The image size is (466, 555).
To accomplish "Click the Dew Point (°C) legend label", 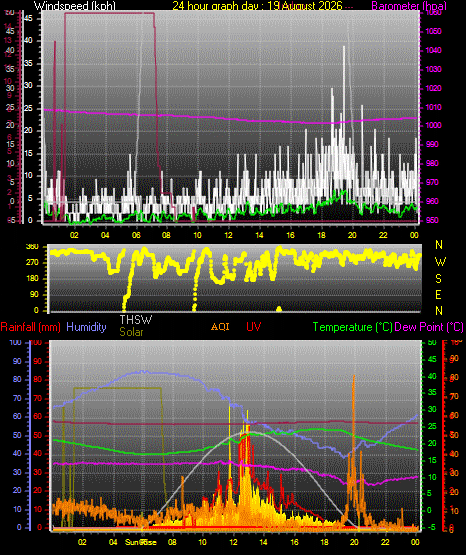I will coord(429,327).
